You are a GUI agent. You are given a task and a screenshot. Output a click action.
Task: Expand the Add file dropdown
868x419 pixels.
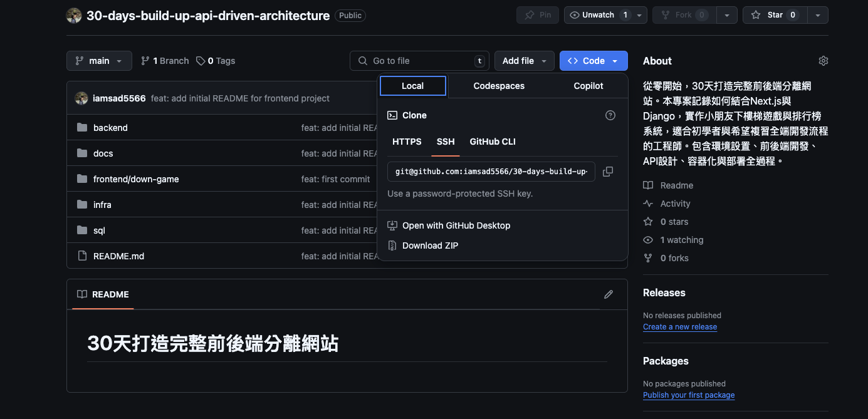coord(525,61)
